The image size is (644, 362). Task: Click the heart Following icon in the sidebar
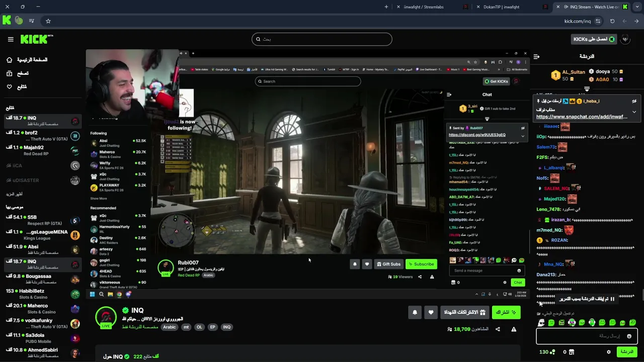pos(9,86)
